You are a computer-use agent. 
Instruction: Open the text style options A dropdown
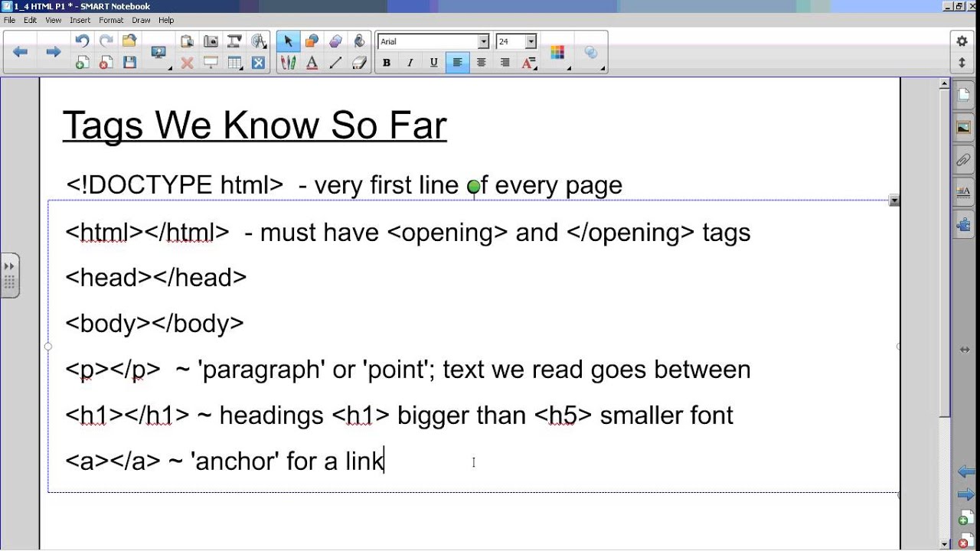[x=529, y=63]
